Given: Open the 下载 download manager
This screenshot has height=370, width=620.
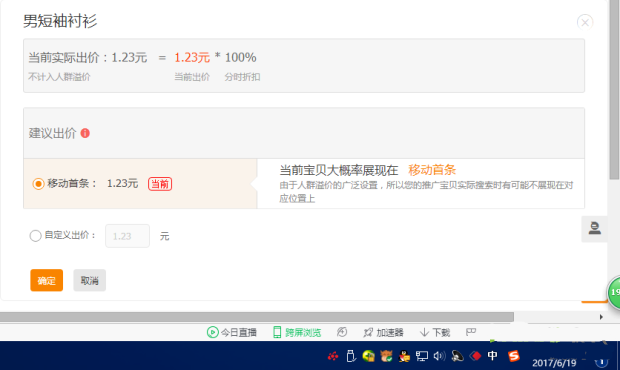Looking at the screenshot, I should (435, 332).
